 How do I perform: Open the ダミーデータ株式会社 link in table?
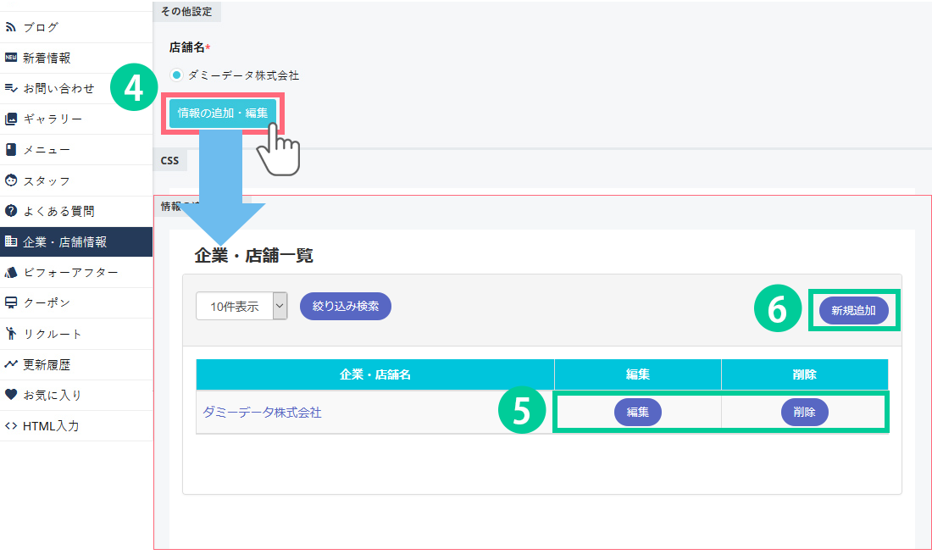pos(262,413)
